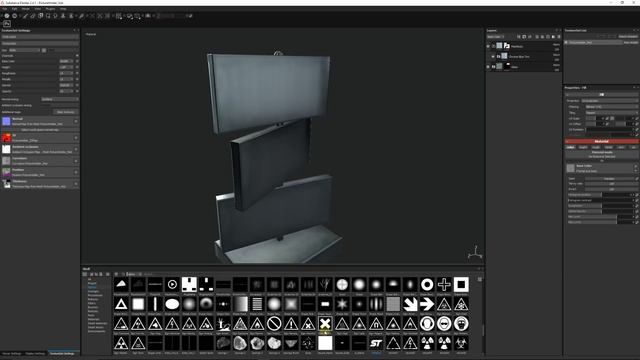Select the prohibition circle sign alpha

[x=274, y=324]
